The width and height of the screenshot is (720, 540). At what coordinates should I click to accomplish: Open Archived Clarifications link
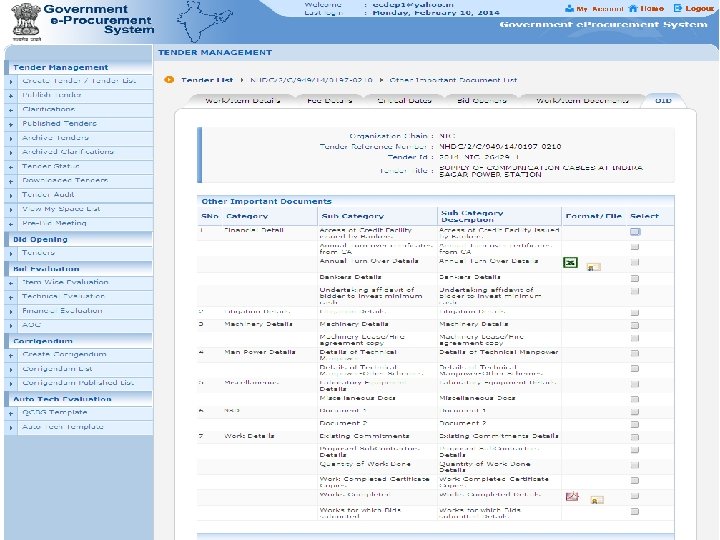[x=68, y=152]
